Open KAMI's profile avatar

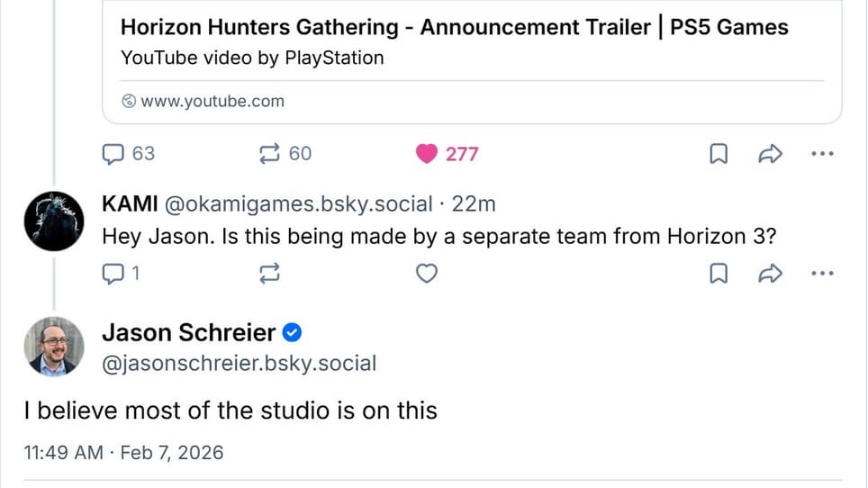click(54, 221)
